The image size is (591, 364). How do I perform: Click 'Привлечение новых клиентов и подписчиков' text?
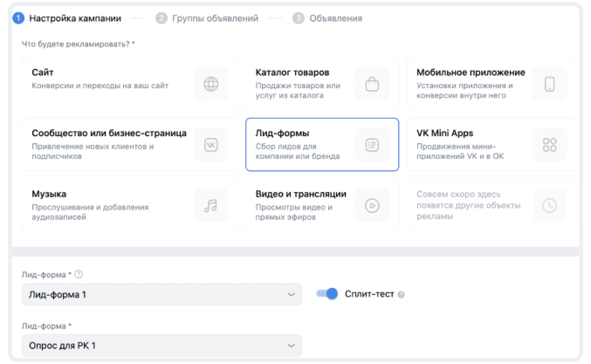point(93,151)
